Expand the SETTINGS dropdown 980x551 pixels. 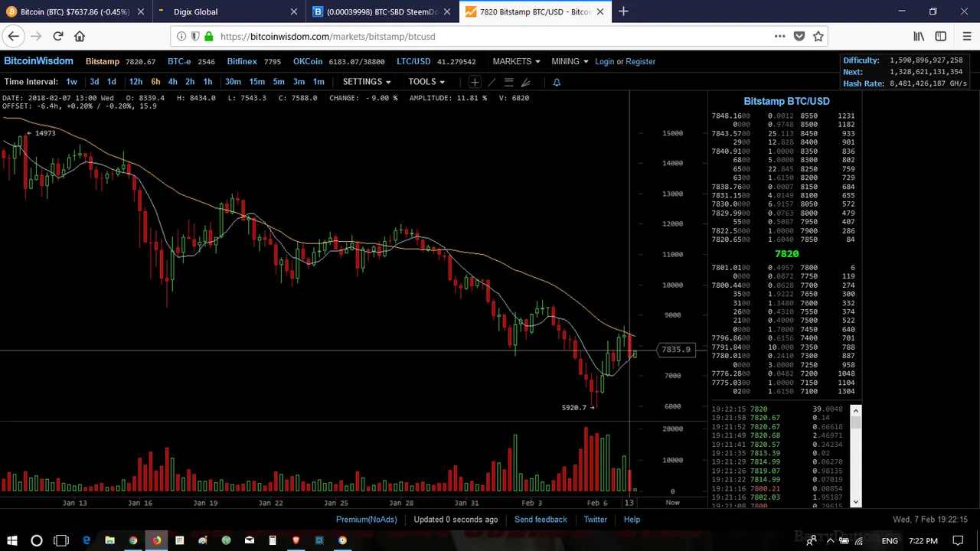(x=367, y=82)
